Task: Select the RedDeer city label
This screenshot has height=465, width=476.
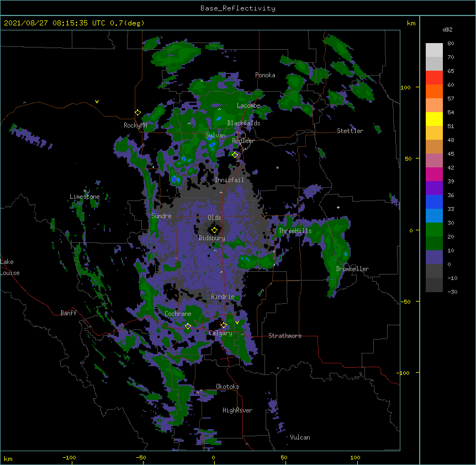Action: 243,141
